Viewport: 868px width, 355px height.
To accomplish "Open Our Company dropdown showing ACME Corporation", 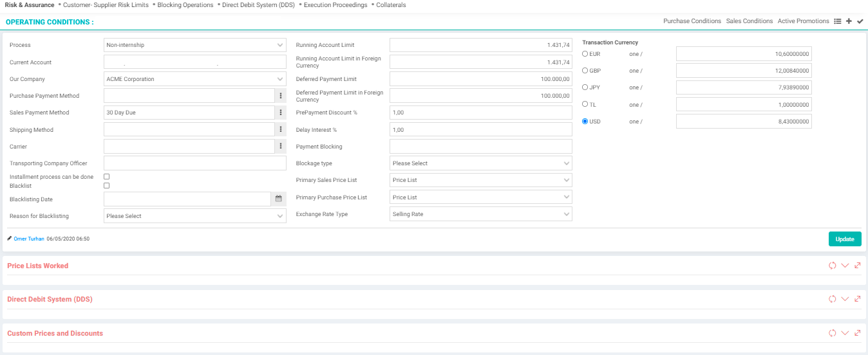I will [195, 79].
